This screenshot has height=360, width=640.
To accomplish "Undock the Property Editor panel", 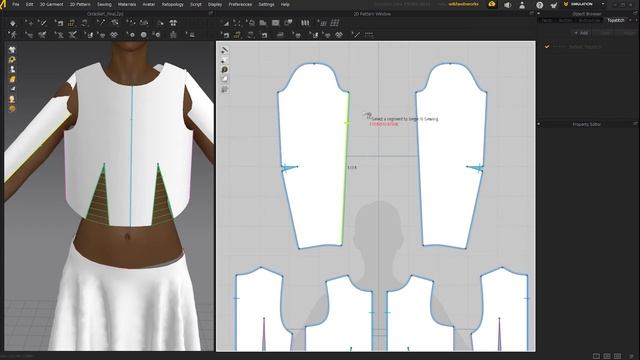I will (635, 124).
